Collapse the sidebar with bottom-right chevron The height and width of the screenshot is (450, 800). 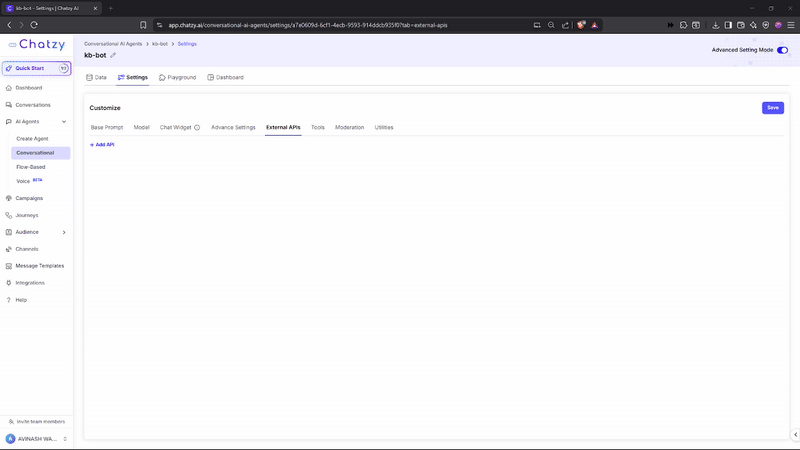point(795,435)
